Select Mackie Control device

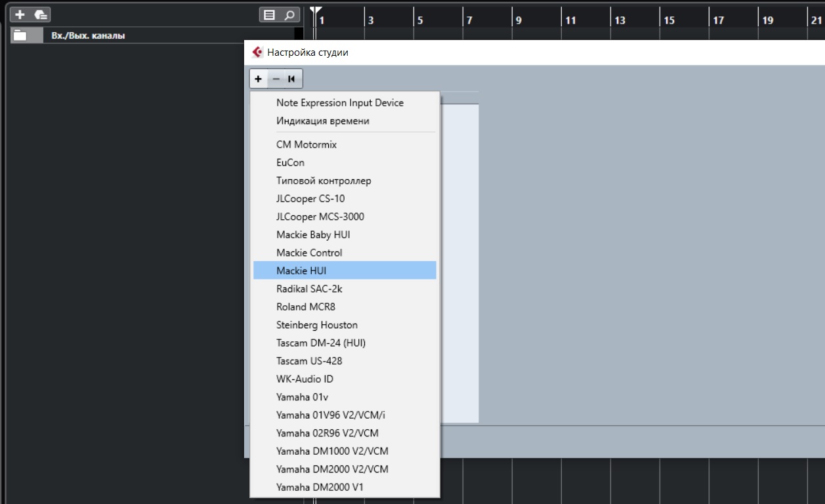[x=345, y=253]
